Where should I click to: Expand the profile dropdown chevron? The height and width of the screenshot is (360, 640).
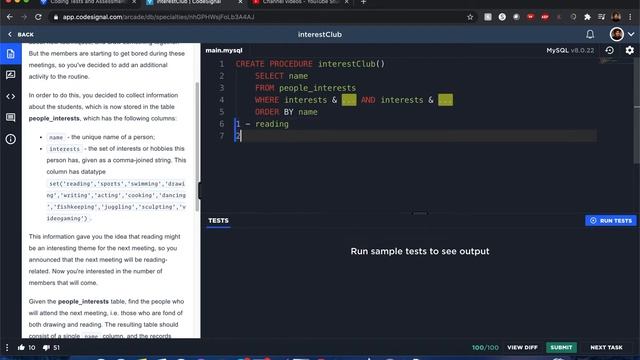point(631,34)
